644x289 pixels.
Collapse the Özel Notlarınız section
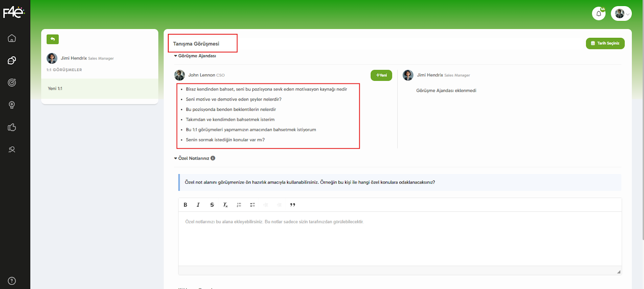192,158
